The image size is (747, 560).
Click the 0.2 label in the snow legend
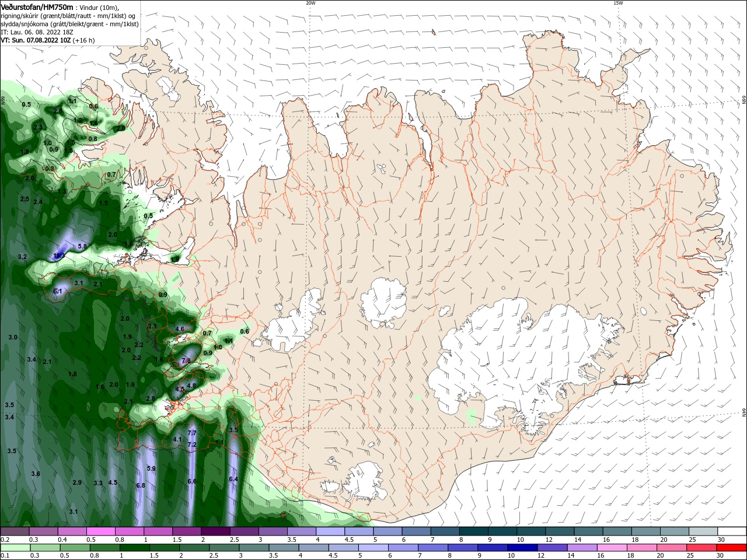5,540
